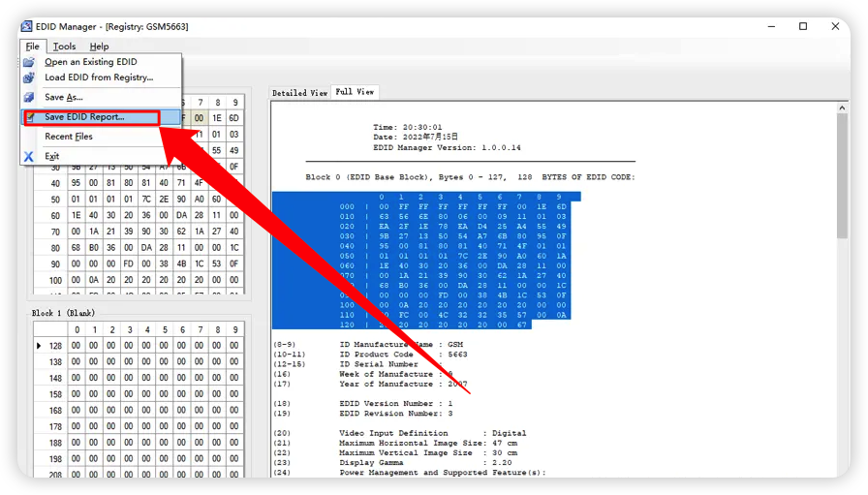This screenshot has width=868, height=495.
Task: Click the report pane vertical scrollbar thumb
Action: (x=842, y=176)
